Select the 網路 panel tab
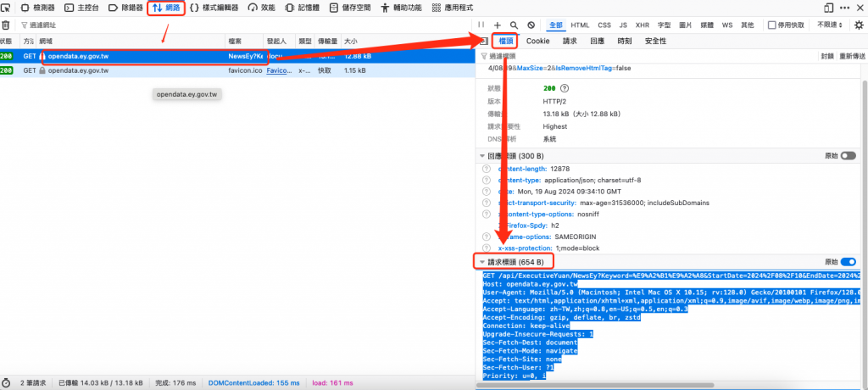Image resolution: width=868 pixels, height=390 pixels. click(166, 8)
